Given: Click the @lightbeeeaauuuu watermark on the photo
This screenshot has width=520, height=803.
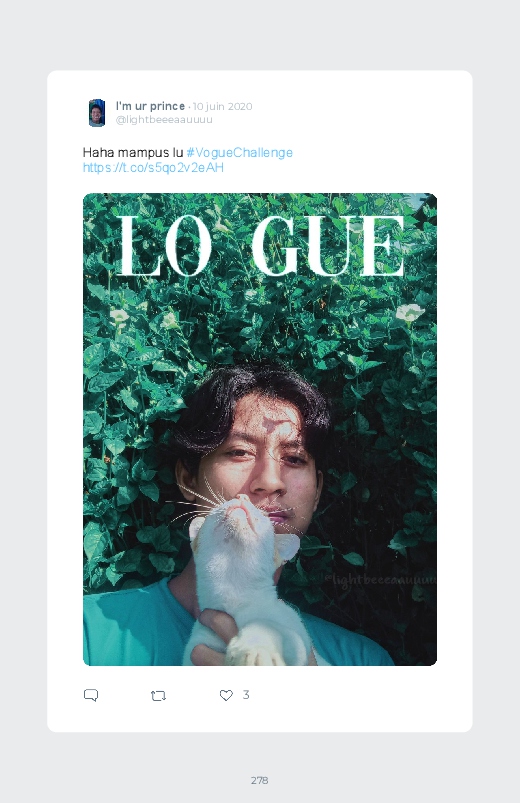Looking at the screenshot, I should pyautogui.click(x=381, y=580).
